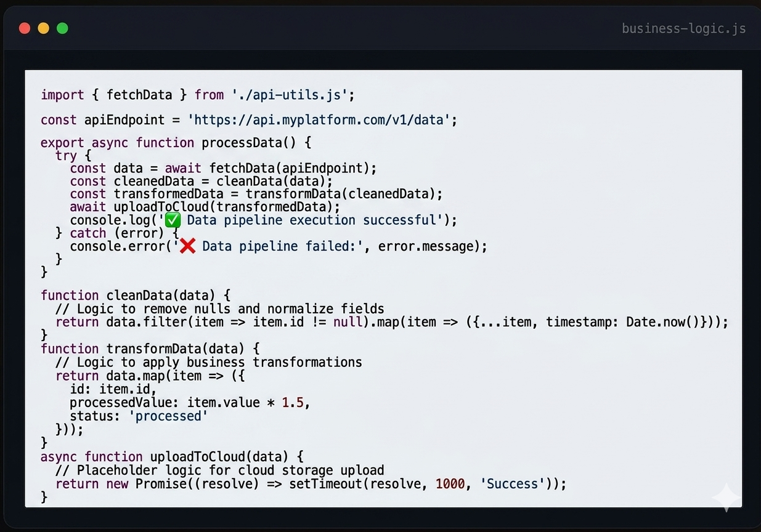Screen dimensions: 761x532
Task: Click the 'try' keyword in processData
Action: pyautogui.click(x=66, y=156)
